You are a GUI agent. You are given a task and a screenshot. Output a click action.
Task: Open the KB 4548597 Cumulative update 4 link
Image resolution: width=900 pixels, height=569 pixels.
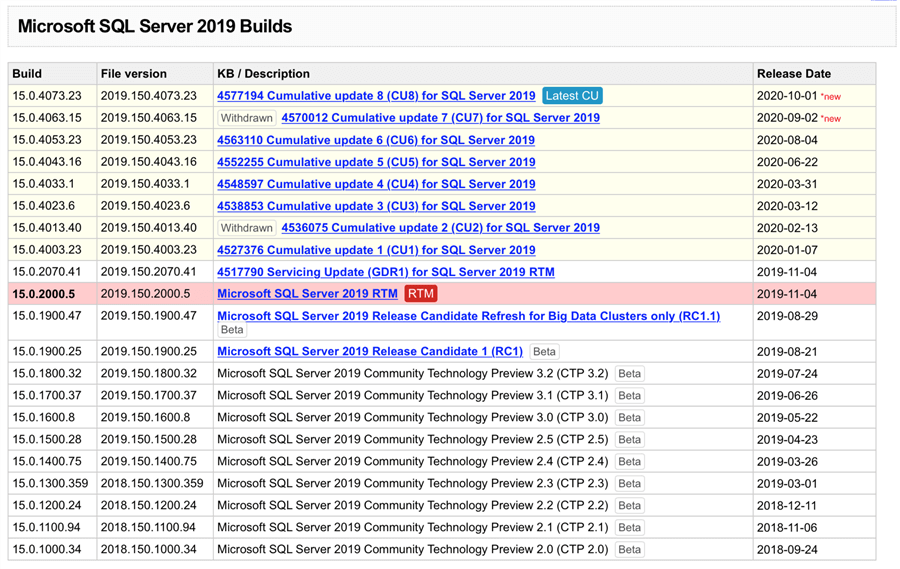click(x=376, y=184)
